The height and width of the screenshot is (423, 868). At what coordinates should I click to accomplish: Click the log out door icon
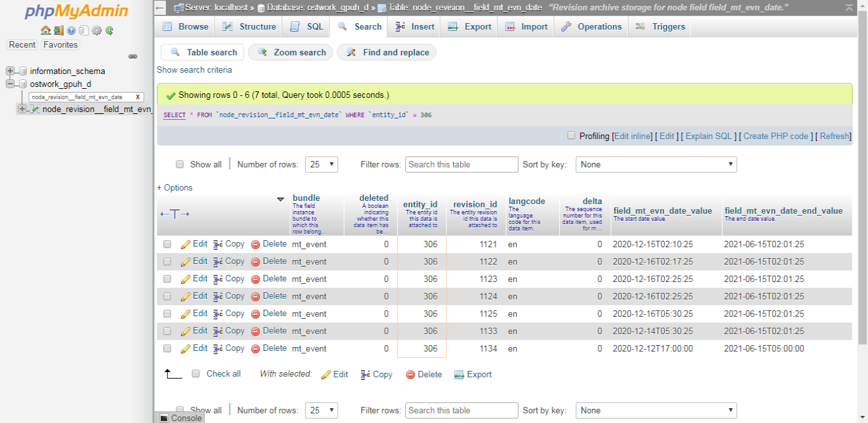58,30
